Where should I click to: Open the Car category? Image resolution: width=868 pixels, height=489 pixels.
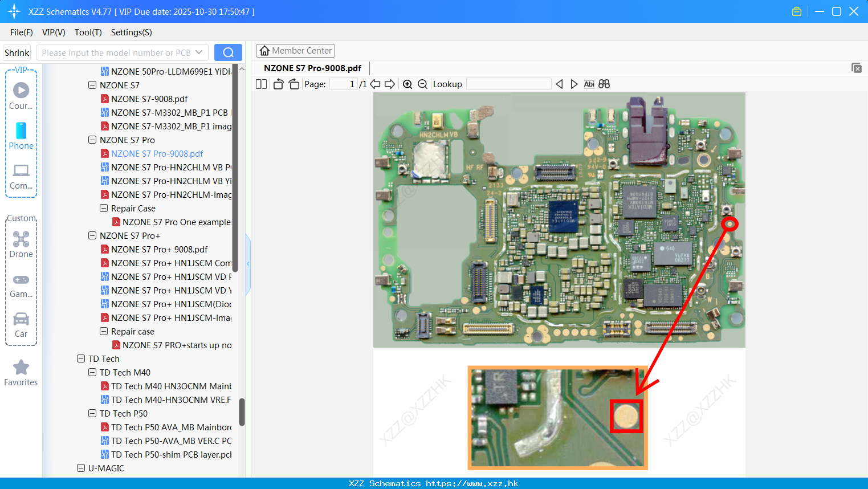(21, 324)
